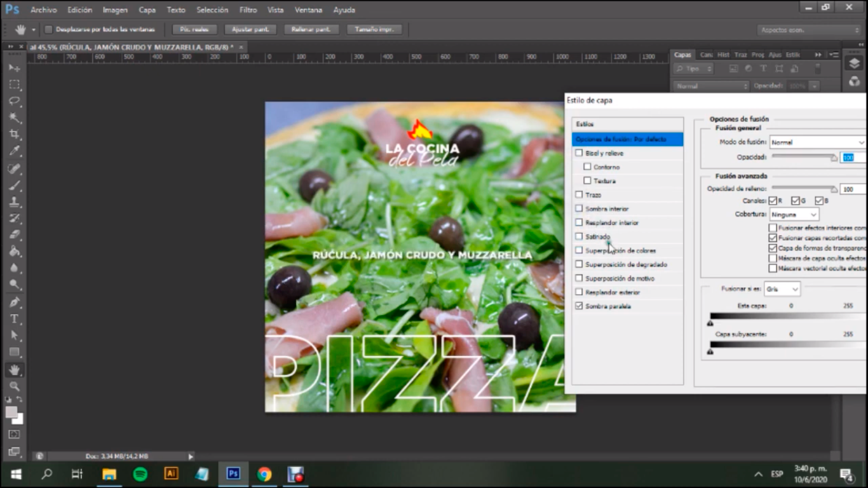Open the Cobertura dropdown
The width and height of the screenshot is (868, 488).
click(x=794, y=215)
